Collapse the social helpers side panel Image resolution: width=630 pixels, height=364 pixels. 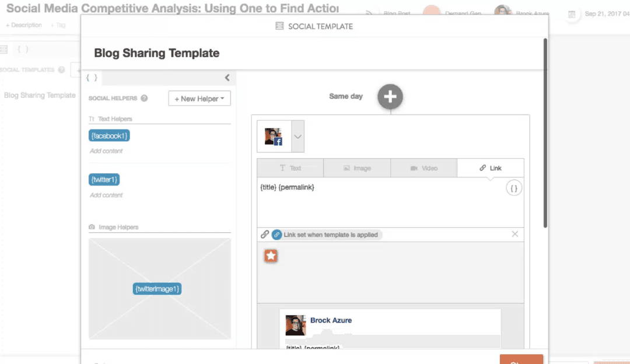(x=227, y=77)
